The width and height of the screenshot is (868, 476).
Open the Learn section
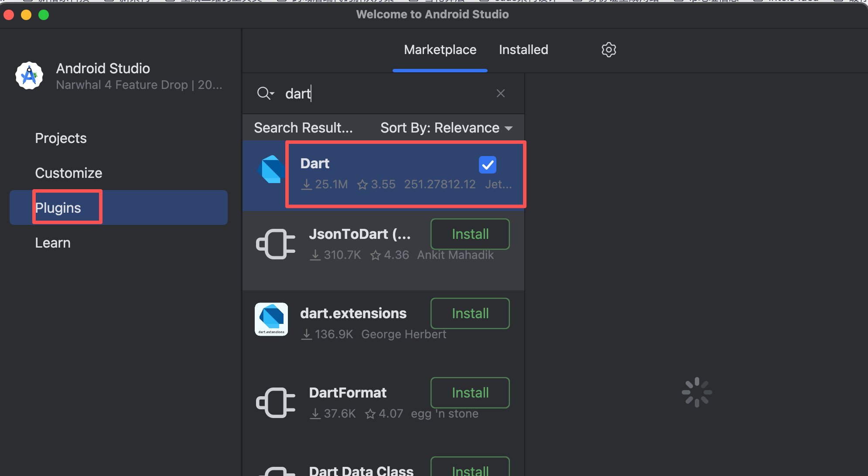coord(53,243)
